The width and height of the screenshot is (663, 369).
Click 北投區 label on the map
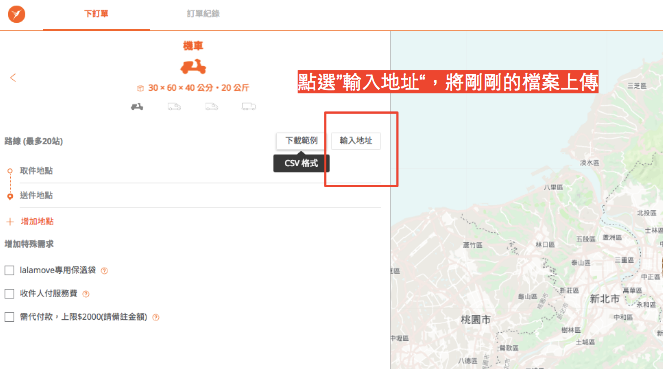[647, 213]
